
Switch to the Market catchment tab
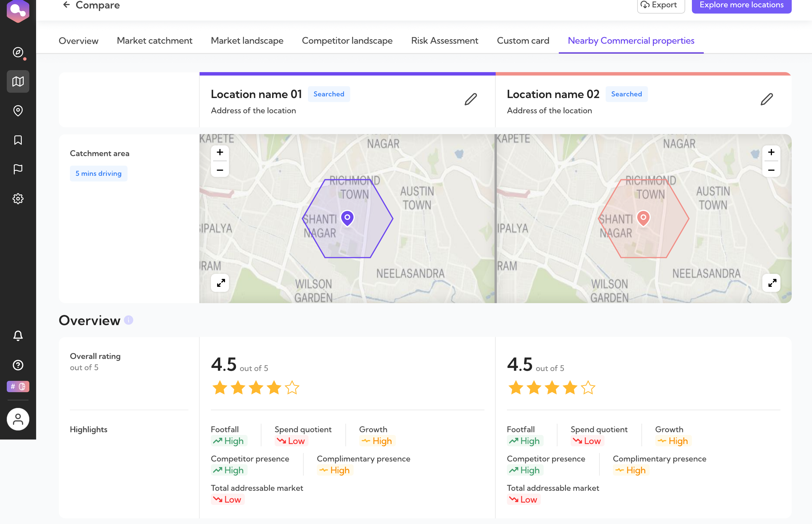(x=155, y=41)
